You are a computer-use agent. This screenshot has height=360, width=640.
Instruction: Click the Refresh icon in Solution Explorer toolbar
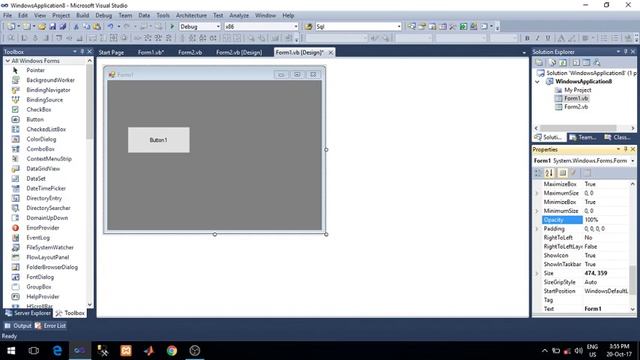click(x=563, y=62)
